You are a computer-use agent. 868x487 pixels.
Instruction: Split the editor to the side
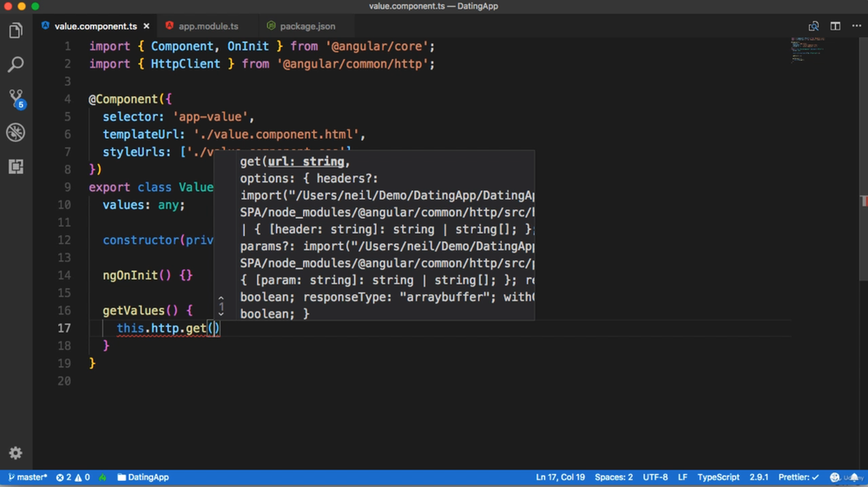point(835,26)
